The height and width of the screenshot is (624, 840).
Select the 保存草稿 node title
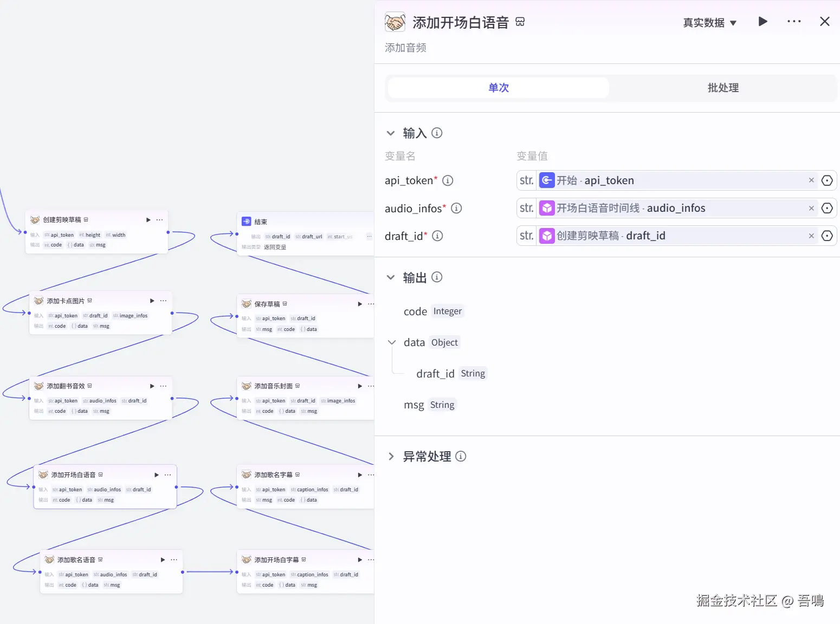tap(267, 304)
